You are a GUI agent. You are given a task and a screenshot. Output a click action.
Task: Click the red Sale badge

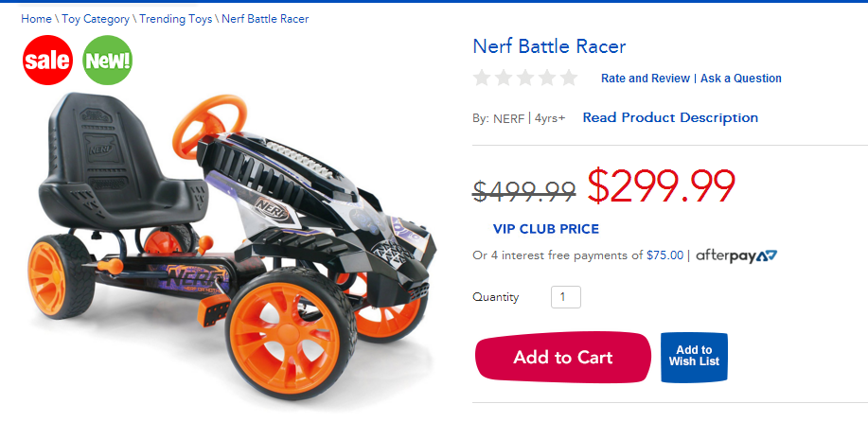pos(47,61)
